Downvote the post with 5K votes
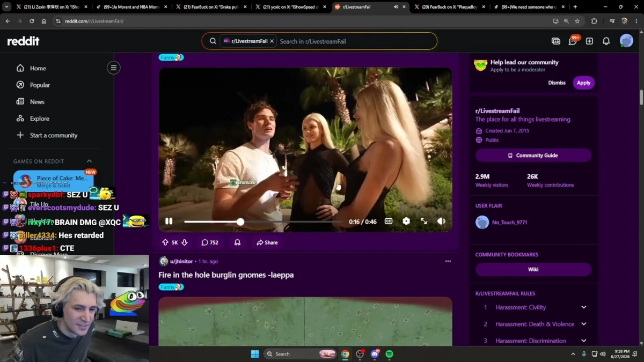The height and width of the screenshot is (362, 644). click(x=184, y=242)
